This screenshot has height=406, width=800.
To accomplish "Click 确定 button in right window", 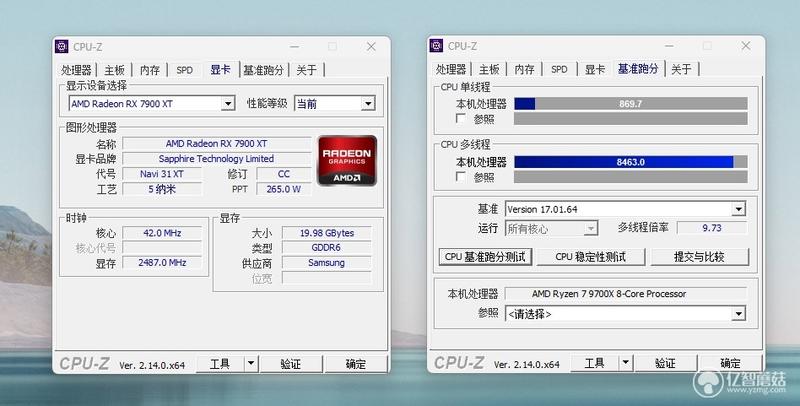I will (x=730, y=363).
